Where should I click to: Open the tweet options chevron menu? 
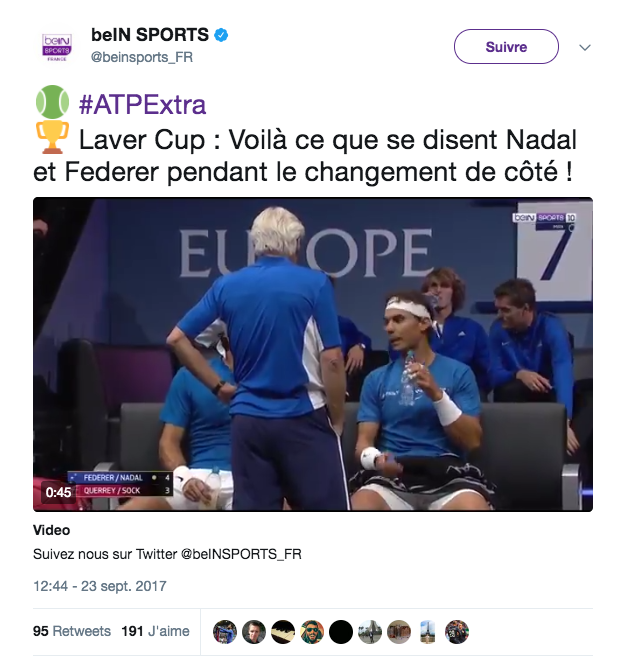click(585, 47)
